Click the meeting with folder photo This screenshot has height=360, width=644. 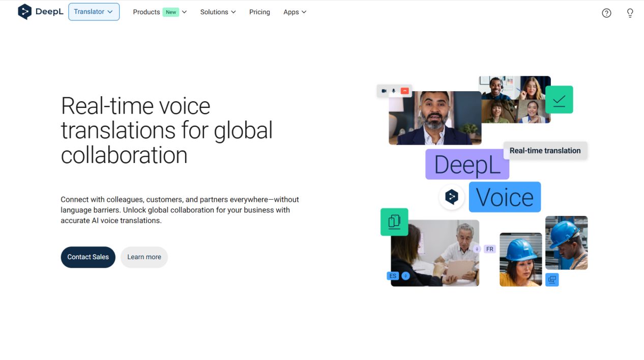pyautogui.click(x=435, y=253)
